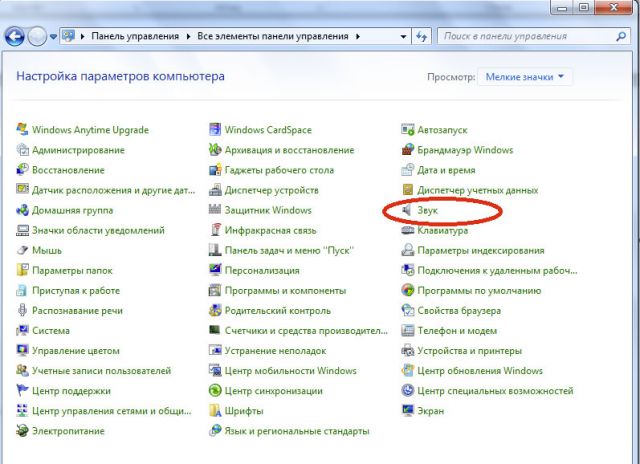Click Все элементы панели управления breadcrumb
This screenshot has width=640, height=464.
[x=273, y=36]
